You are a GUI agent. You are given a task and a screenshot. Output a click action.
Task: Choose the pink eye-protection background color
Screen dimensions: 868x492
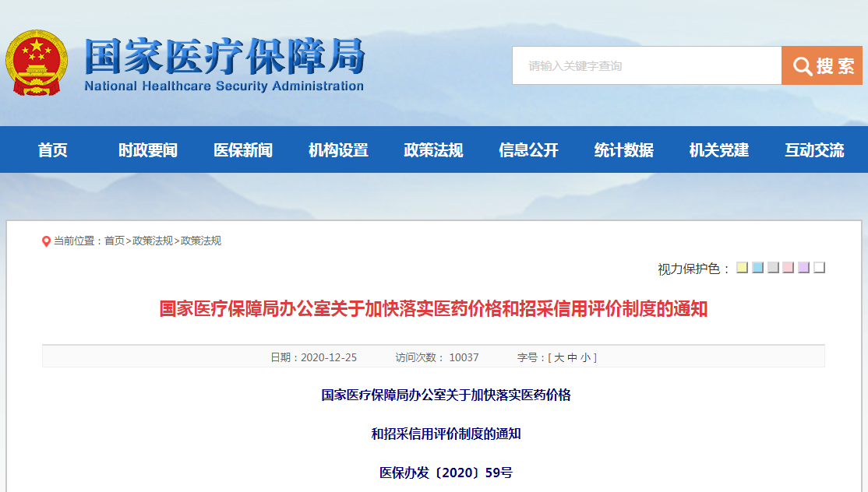tap(788, 268)
